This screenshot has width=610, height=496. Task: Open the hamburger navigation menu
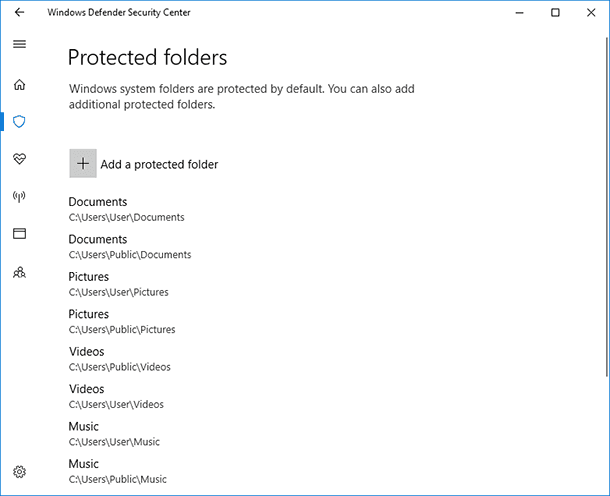tap(19, 44)
